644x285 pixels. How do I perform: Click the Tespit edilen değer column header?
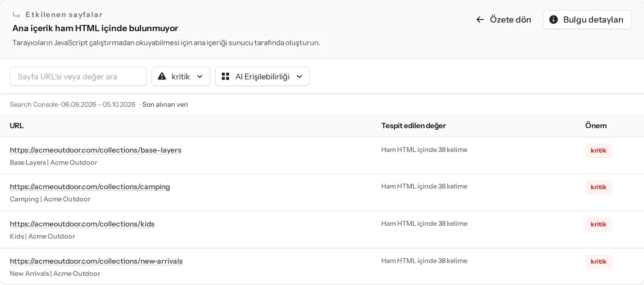[414, 125]
